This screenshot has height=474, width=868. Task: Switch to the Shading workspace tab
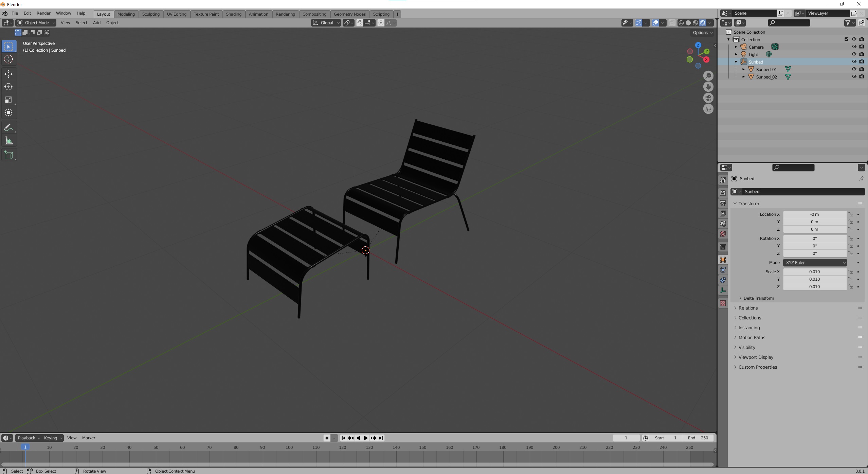coord(233,14)
